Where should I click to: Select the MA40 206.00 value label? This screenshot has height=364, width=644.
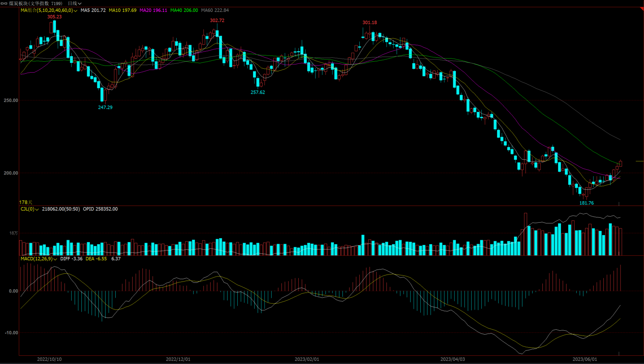click(184, 10)
